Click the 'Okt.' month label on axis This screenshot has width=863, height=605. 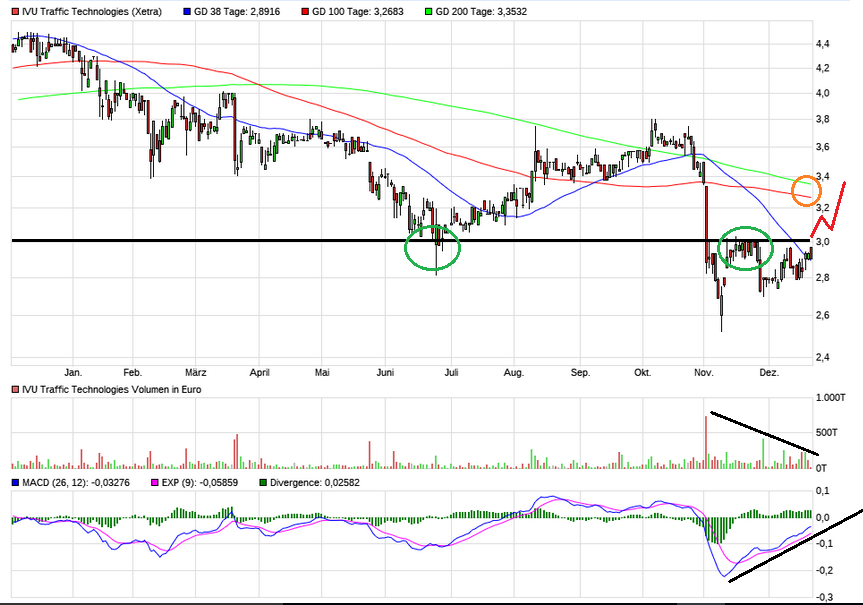click(642, 373)
